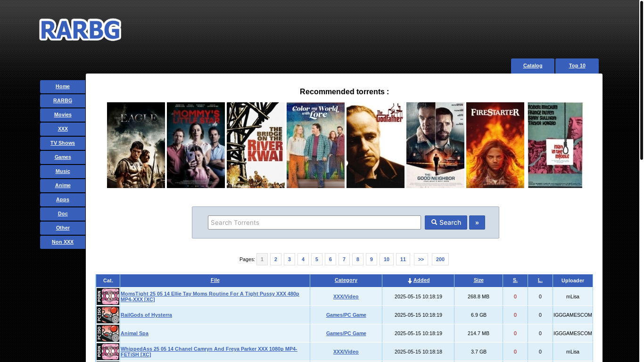Click the Animal Spa PC ISO category icon
This screenshot has height=362, width=644.
pyautogui.click(x=108, y=333)
